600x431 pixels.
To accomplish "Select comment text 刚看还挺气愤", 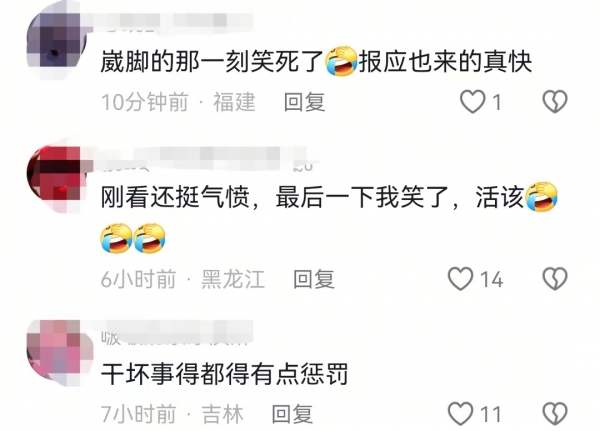I will click(x=175, y=198).
